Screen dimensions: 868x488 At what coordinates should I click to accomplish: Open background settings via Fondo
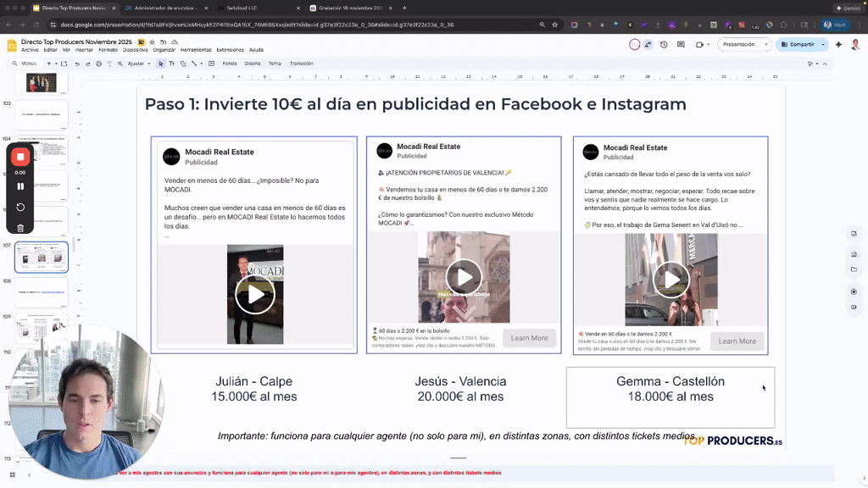228,63
